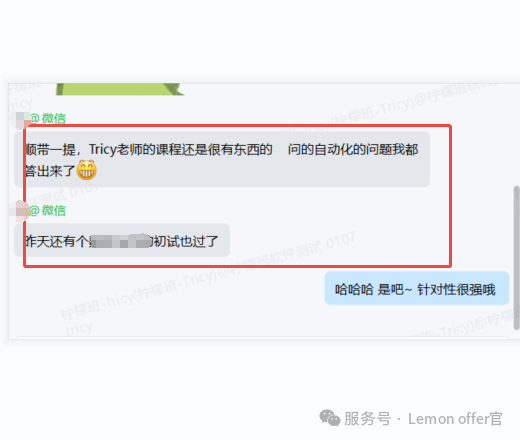Screen dimensions: 520x440
Task: Click 初试也过了 at the message end
Action: [x=185, y=241]
